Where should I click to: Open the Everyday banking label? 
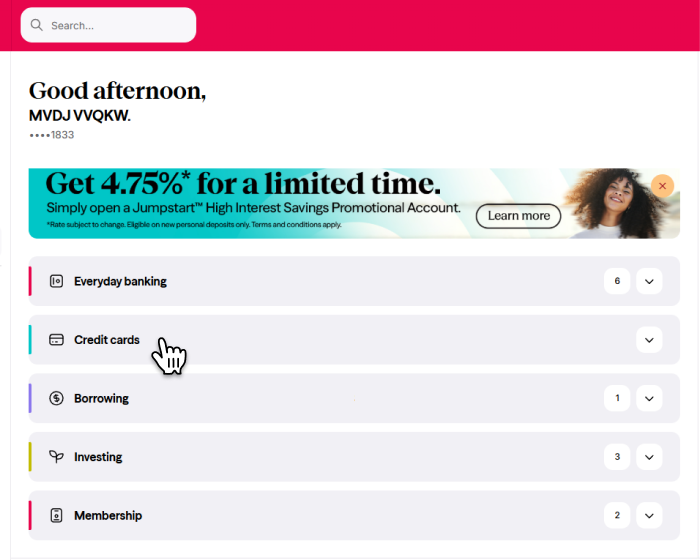coord(120,282)
